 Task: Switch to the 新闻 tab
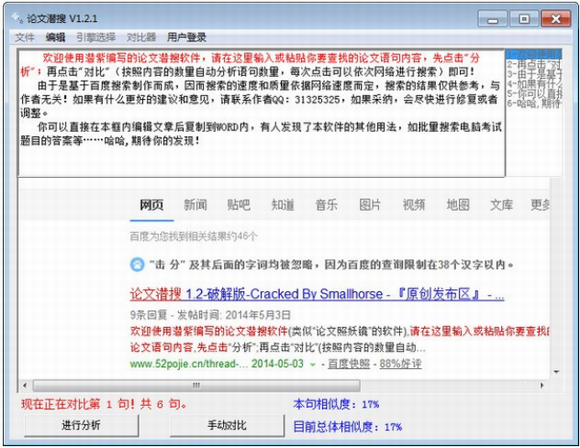(195, 205)
